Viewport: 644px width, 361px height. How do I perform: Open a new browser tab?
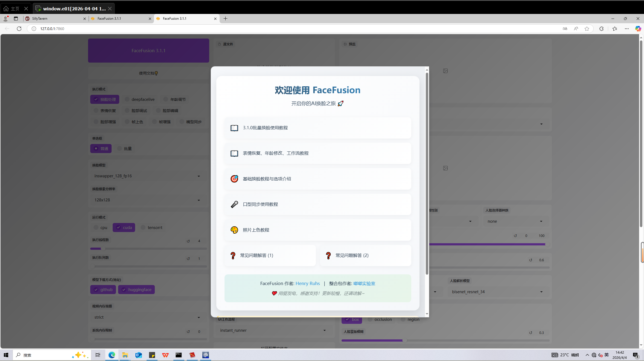(225, 19)
